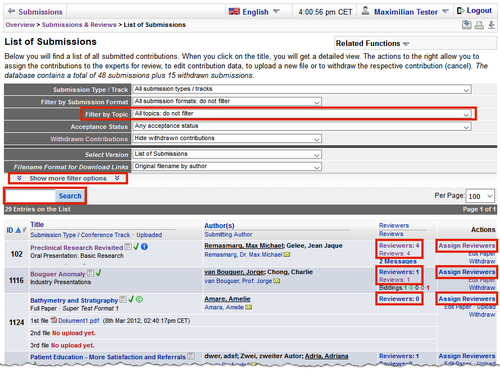Screen dimensions: 500x380
Task: Click the Logout door icon
Action: [460, 11]
